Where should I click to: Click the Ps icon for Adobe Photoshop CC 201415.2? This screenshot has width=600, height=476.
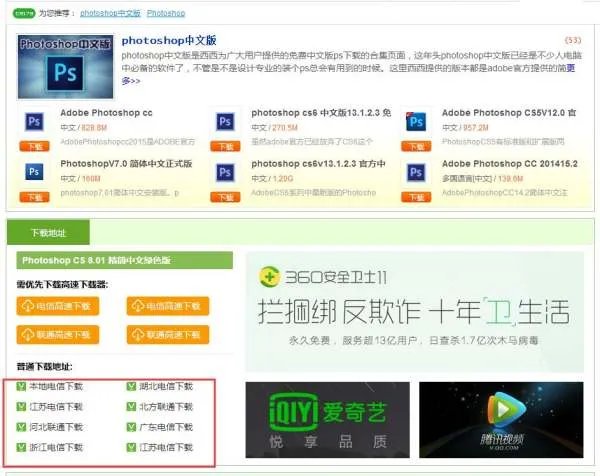click(416, 173)
